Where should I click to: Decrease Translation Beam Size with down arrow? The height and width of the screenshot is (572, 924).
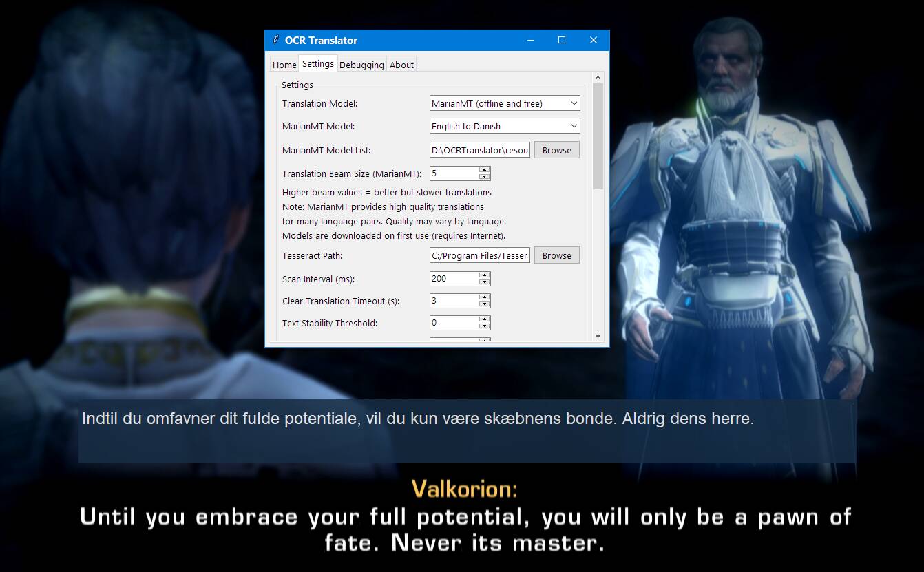click(485, 177)
